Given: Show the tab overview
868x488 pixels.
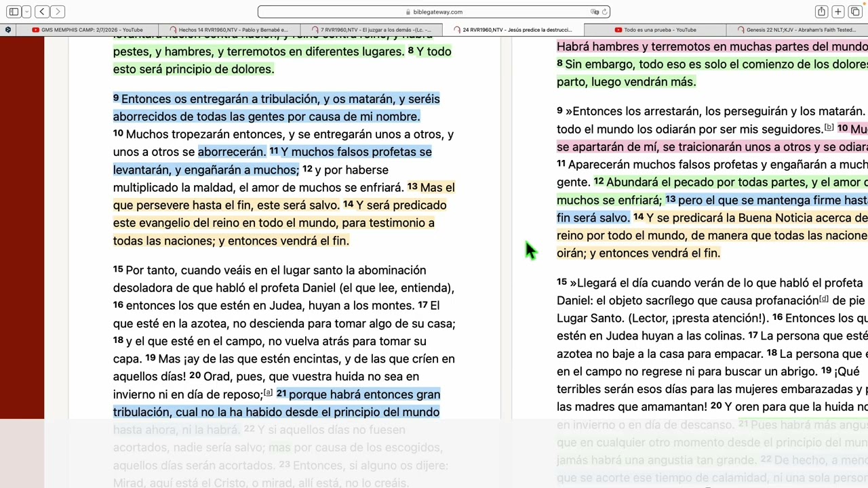Looking at the screenshot, I should (x=855, y=12).
